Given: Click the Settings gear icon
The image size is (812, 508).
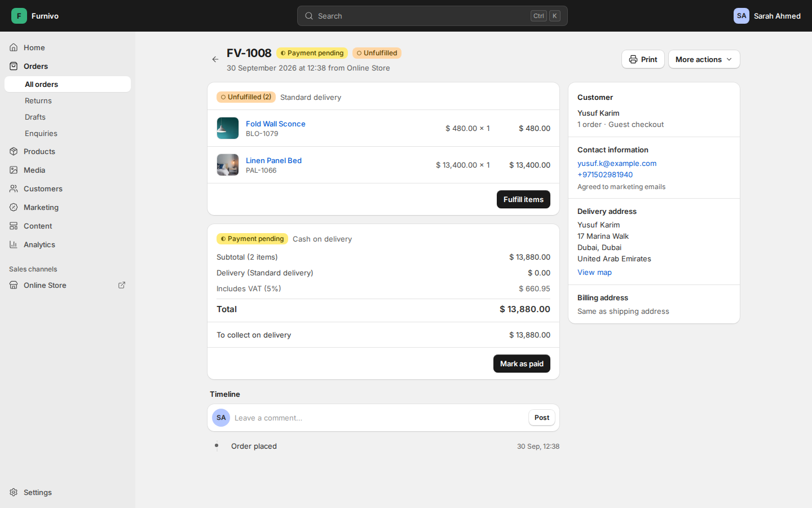Looking at the screenshot, I should pyautogui.click(x=14, y=492).
